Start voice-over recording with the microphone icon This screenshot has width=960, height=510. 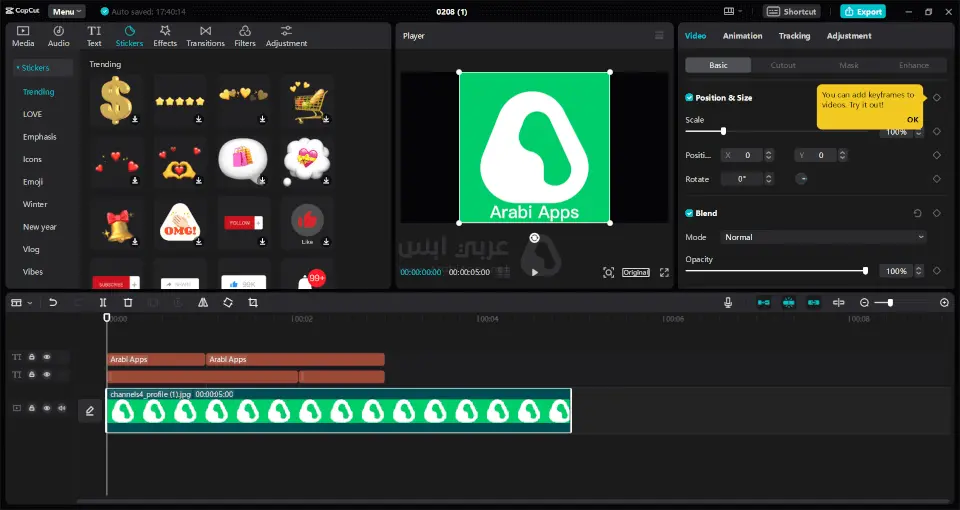728,302
